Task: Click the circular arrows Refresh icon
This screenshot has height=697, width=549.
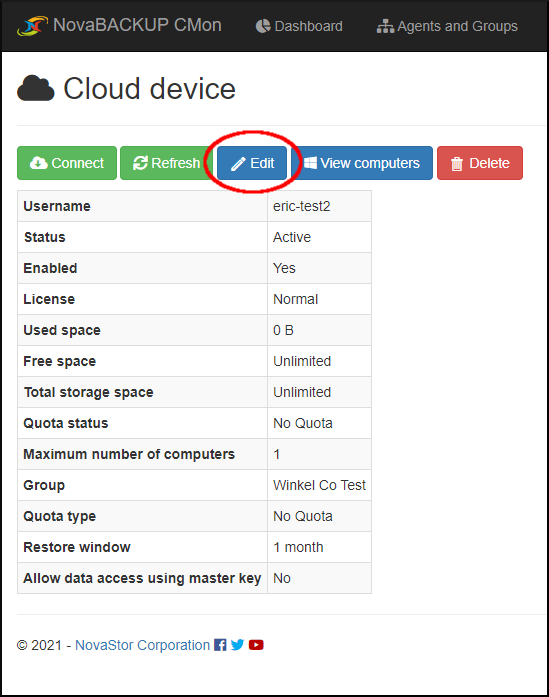Action: click(x=140, y=163)
